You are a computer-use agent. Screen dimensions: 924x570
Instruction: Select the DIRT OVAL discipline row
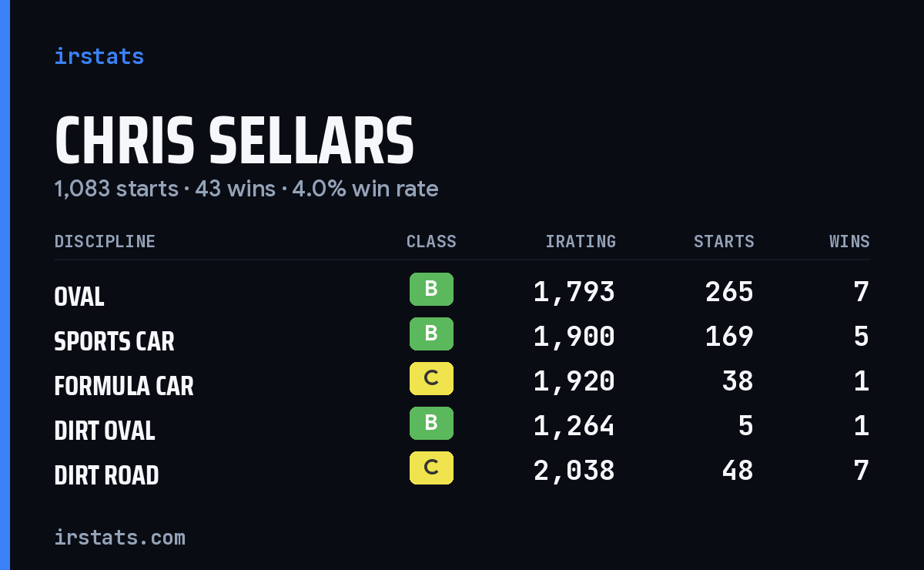pyautogui.click(x=462, y=426)
